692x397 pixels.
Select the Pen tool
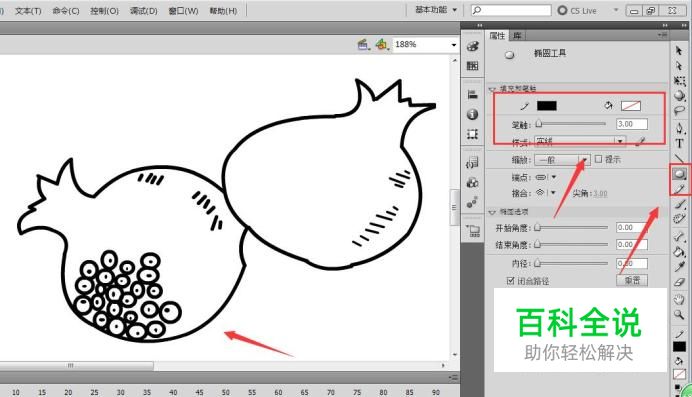(x=679, y=128)
